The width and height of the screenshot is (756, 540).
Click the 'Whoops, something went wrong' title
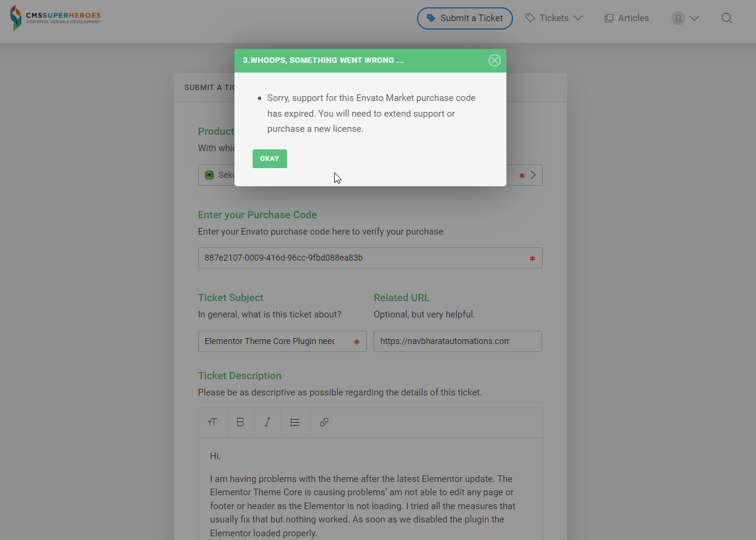[323, 60]
